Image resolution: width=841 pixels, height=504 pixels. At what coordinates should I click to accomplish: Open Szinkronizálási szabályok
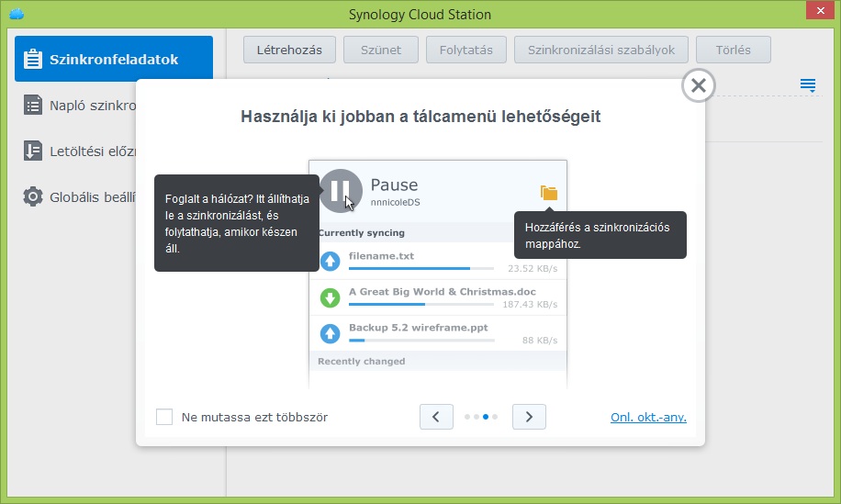(601, 50)
